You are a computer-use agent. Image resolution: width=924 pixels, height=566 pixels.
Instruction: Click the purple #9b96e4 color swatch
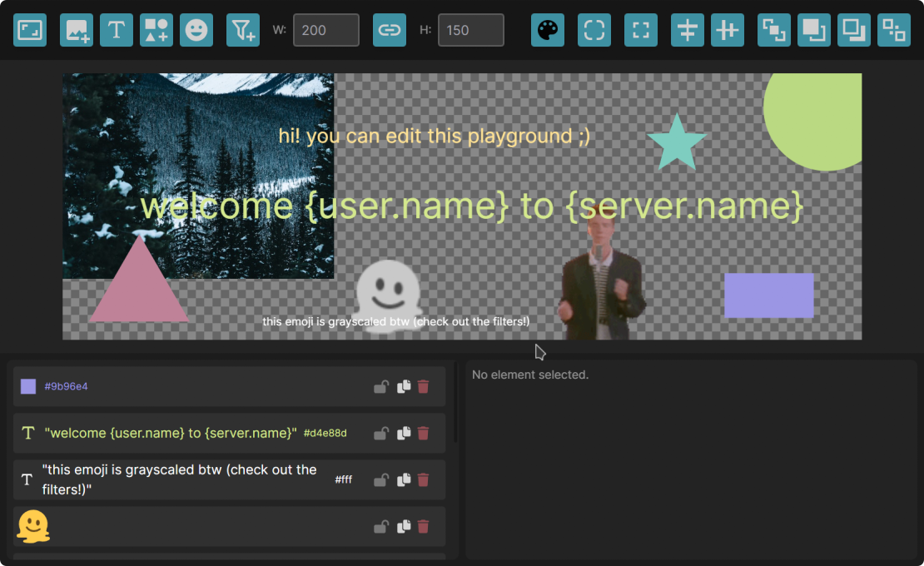point(27,386)
